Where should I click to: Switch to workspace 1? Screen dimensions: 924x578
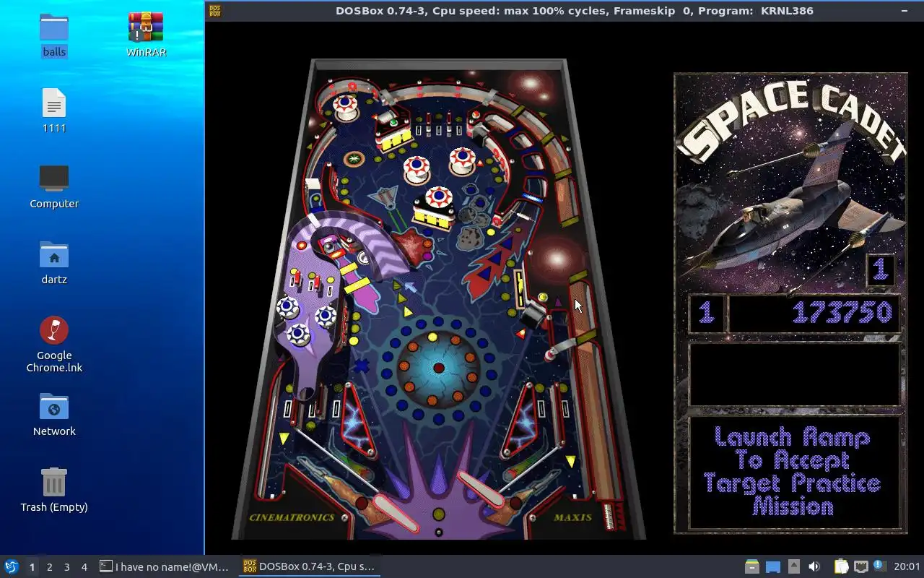tap(32, 567)
